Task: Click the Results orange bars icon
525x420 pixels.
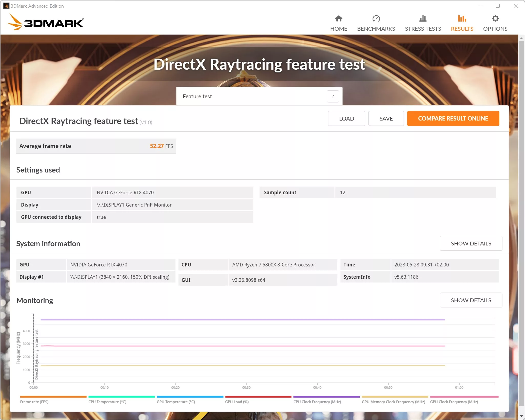Action: click(x=462, y=18)
